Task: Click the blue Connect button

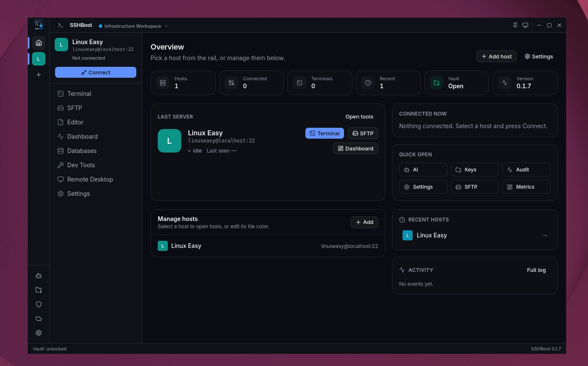Action: (95, 72)
